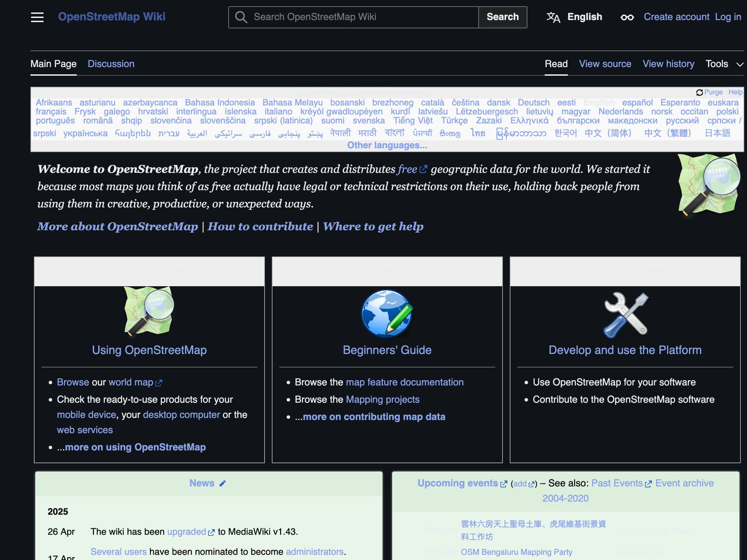Switch language to Türkçe
Image resolution: width=747 pixels, height=560 pixels.
point(454,121)
